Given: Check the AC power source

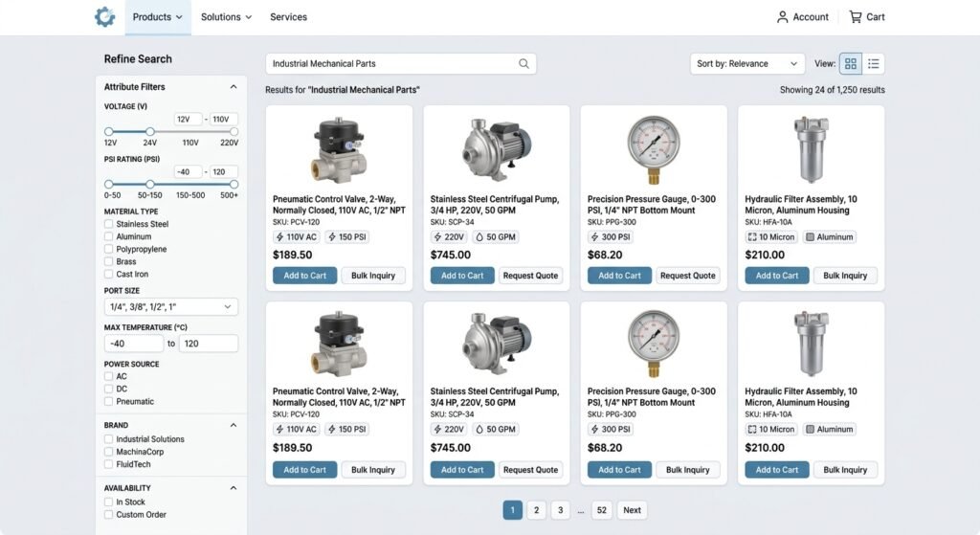Looking at the screenshot, I should pyautogui.click(x=109, y=376).
